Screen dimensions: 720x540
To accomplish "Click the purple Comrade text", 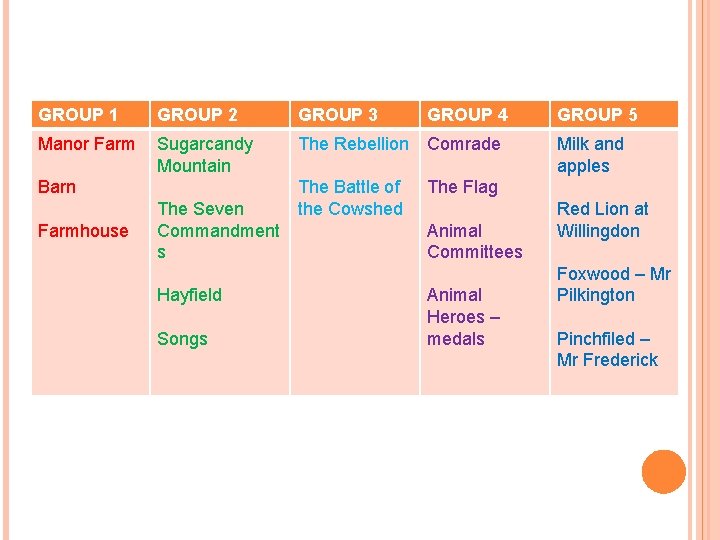I will click(464, 144).
